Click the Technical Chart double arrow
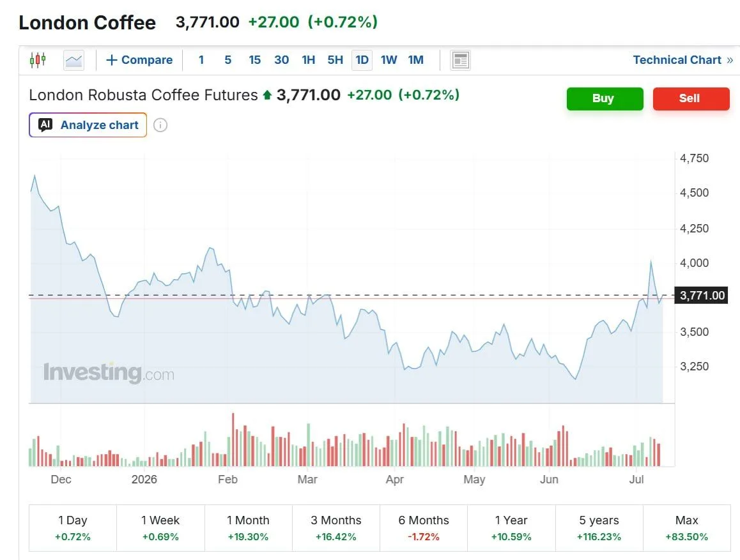740x560 pixels. (730, 60)
